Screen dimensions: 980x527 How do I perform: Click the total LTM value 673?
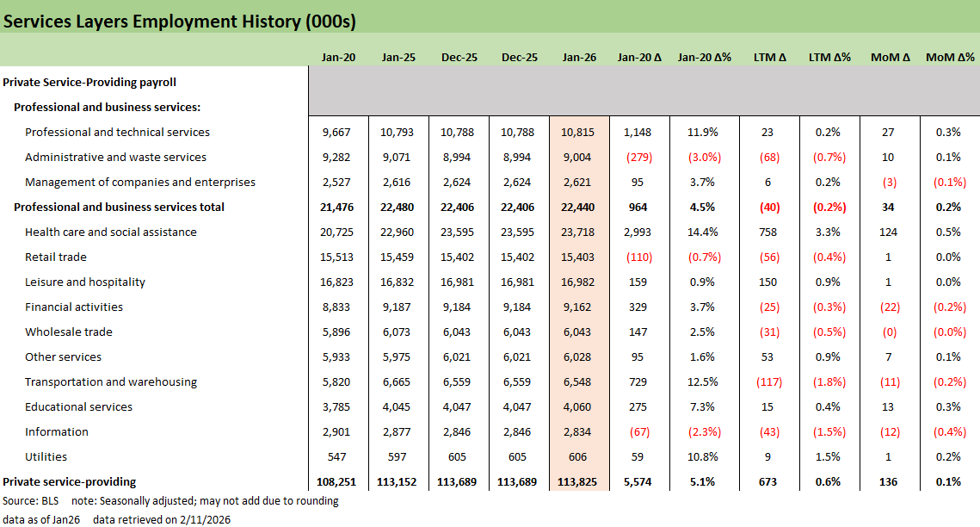[767, 482]
